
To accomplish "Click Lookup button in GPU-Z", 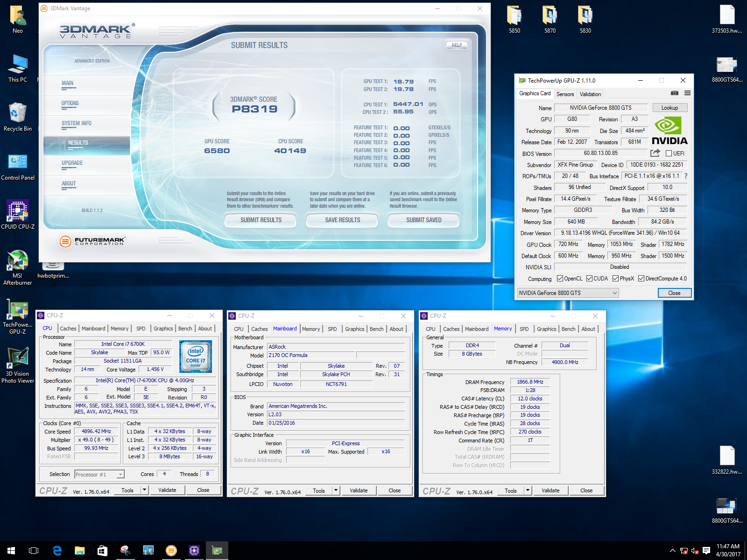I will pos(669,108).
